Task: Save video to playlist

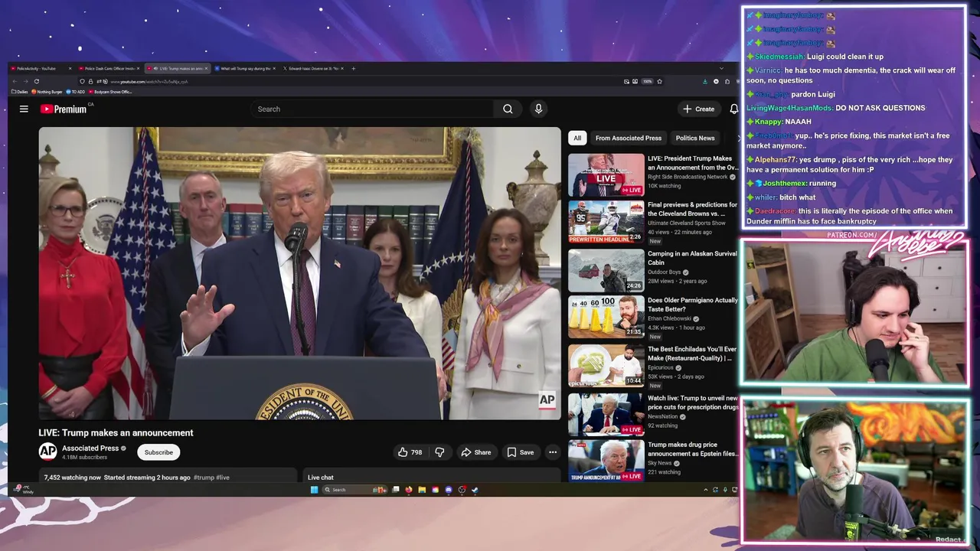Action: [520, 452]
